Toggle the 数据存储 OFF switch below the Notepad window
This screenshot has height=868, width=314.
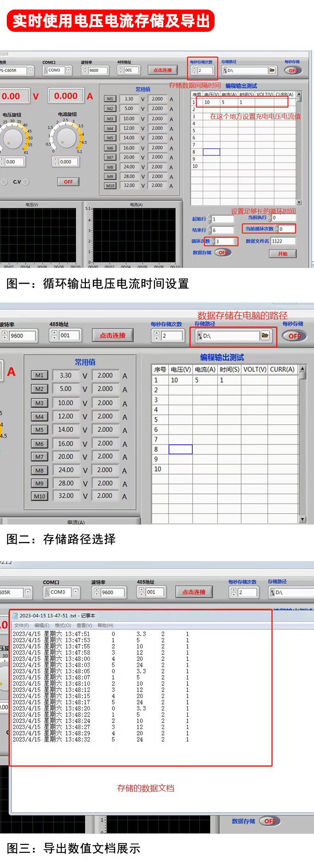coord(269,821)
